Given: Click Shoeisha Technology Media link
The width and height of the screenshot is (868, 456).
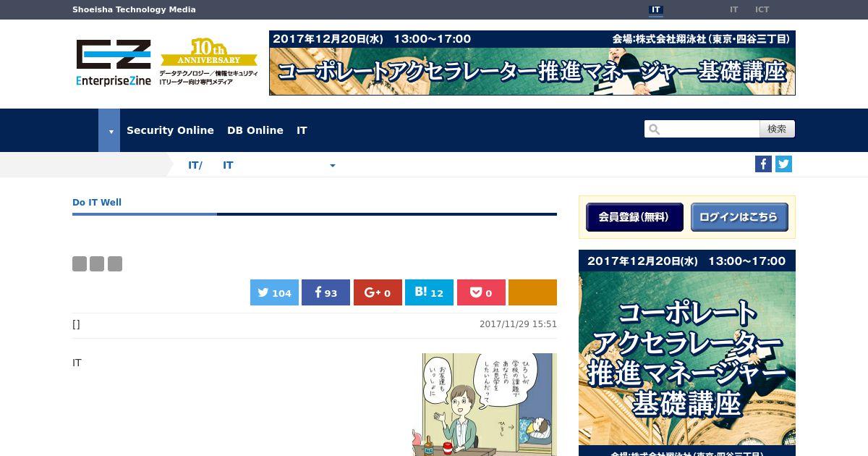Looking at the screenshot, I should [134, 9].
